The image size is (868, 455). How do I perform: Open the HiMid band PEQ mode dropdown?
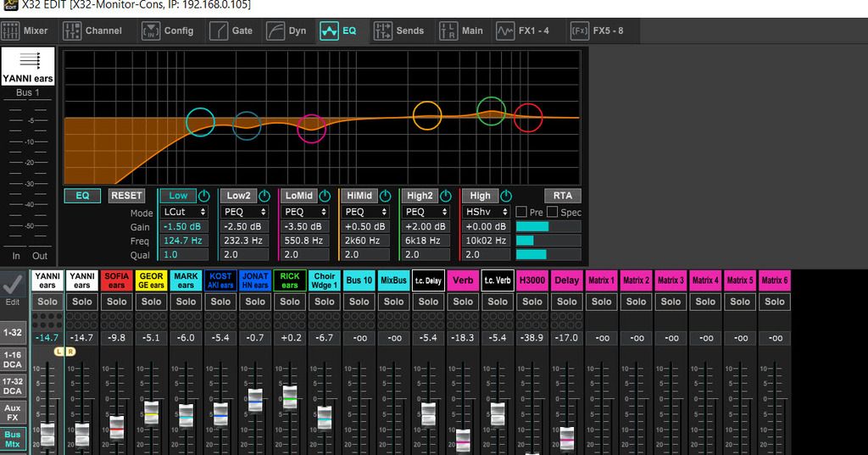tap(365, 212)
